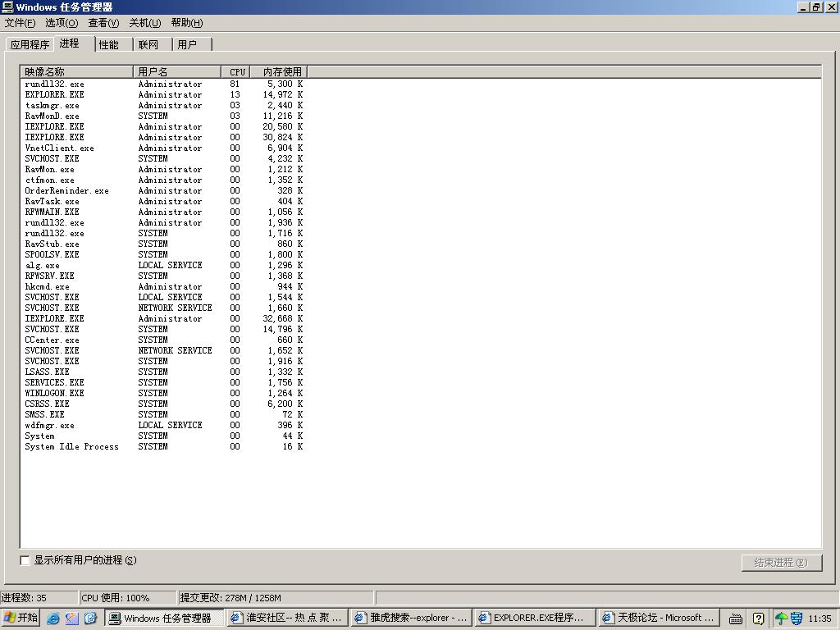Select the CCenter.exe process row
The width and height of the screenshot is (840, 630).
coord(164,340)
